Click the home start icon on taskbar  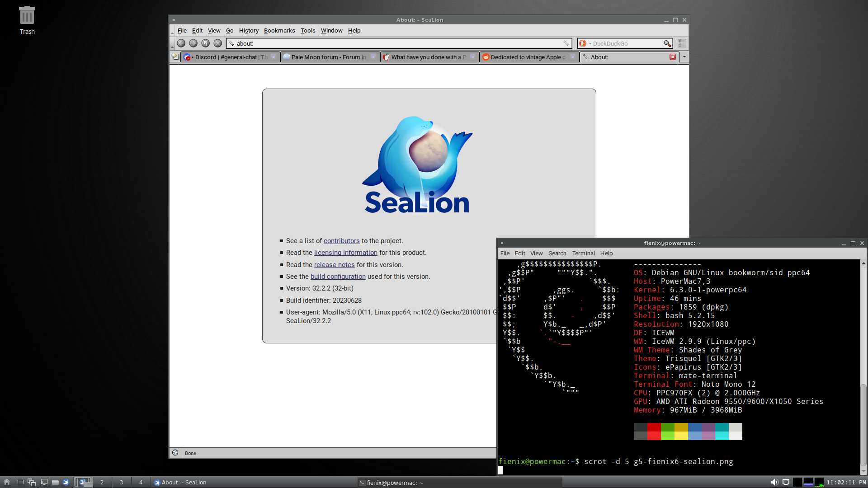pos(7,482)
